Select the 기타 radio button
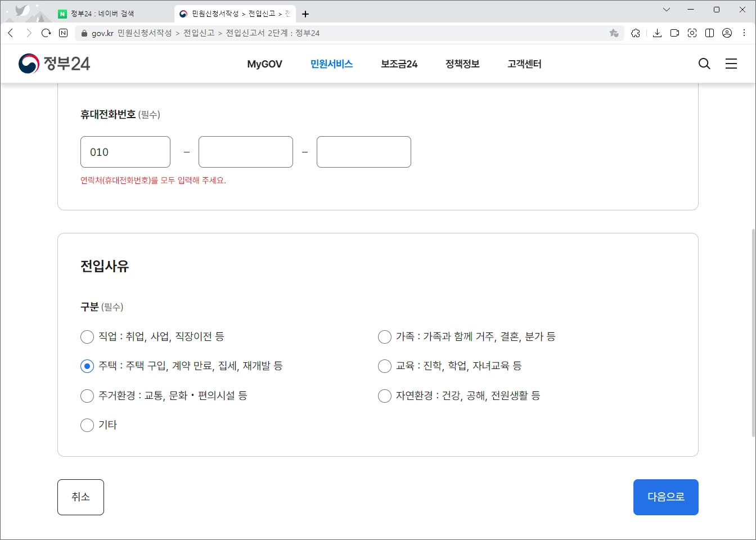The image size is (756, 540). 87,425
